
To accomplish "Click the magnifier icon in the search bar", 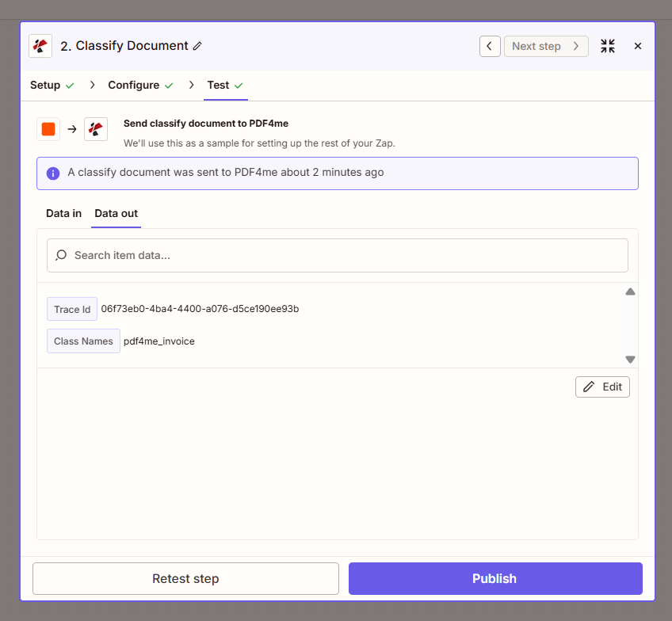I will click(x=61, y=255).
